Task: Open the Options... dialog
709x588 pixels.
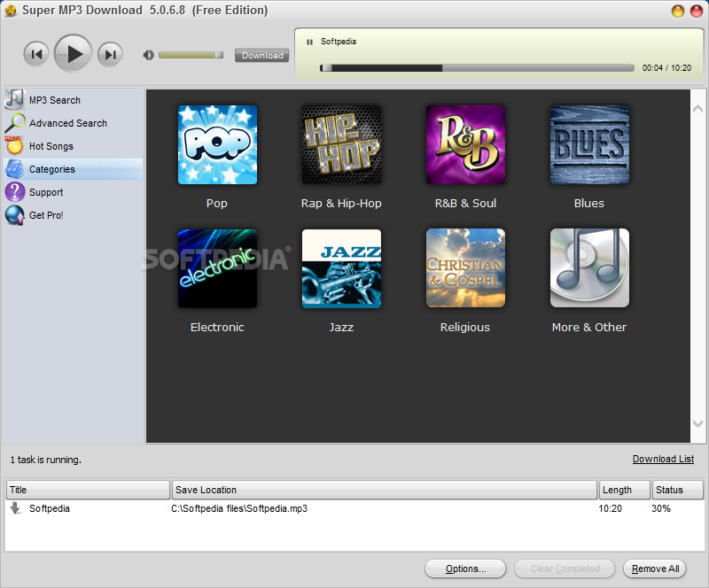Action: coord(465,569)
